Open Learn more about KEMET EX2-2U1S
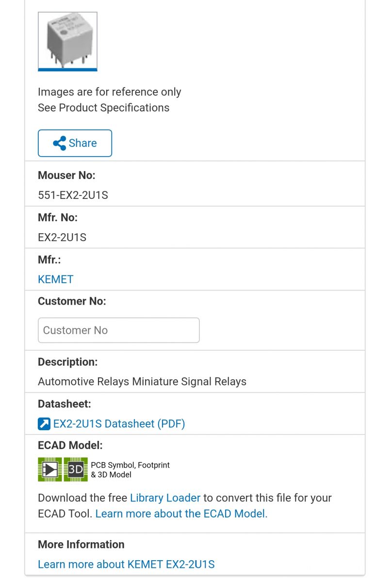Screen dimensions: 392x582 coord(126,564)
